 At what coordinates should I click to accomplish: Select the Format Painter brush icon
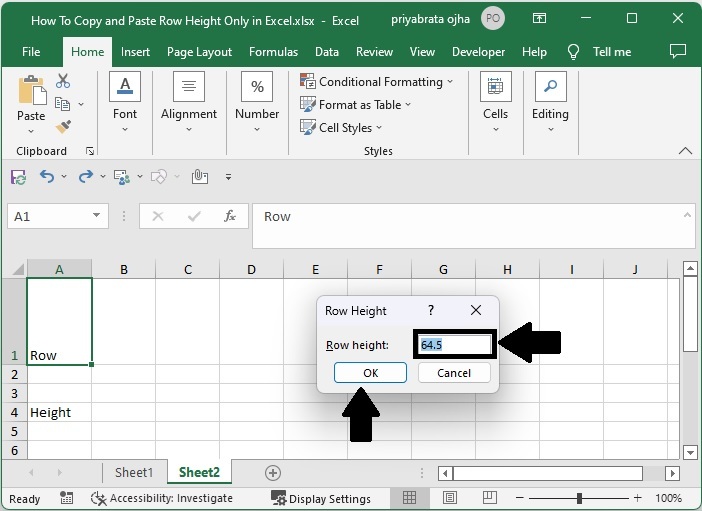pyautogui.click(x=63, y=127)
